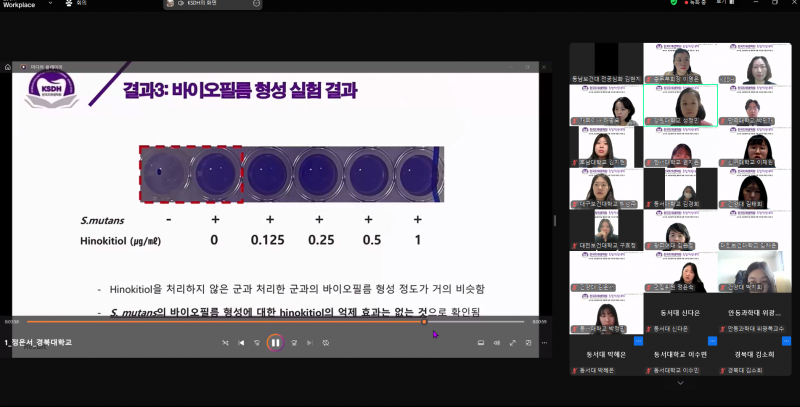Click the shuffle icon in player controls
The width and height of the screenshot is (800, 407).
click(x=225, y=343)
